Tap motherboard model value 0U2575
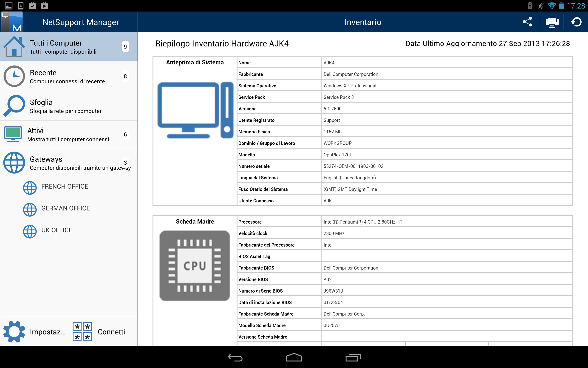 pyautogui.click(x=331, y=325)
